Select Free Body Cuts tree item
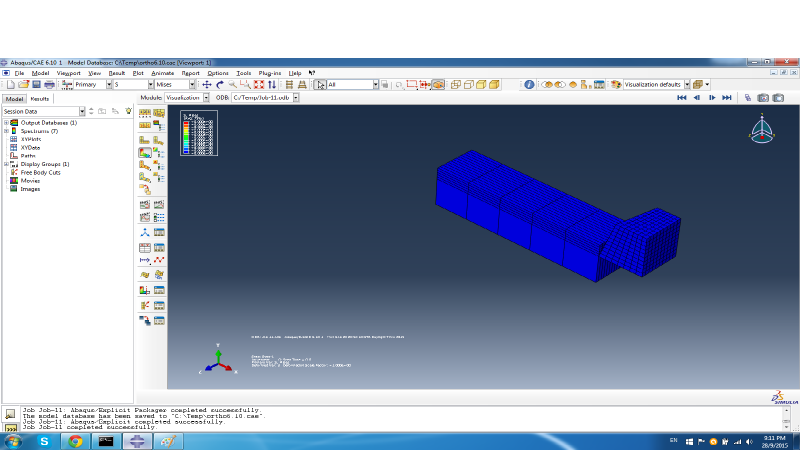This screenshot has height=450, width=800. coord(40,172)
